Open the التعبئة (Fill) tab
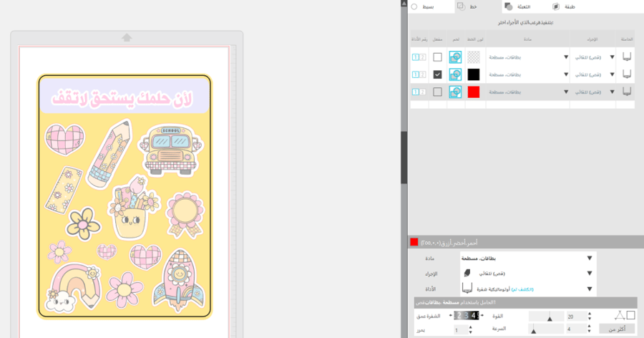The image size is (644, 338). pyautogui.click(x=523, y=6)
